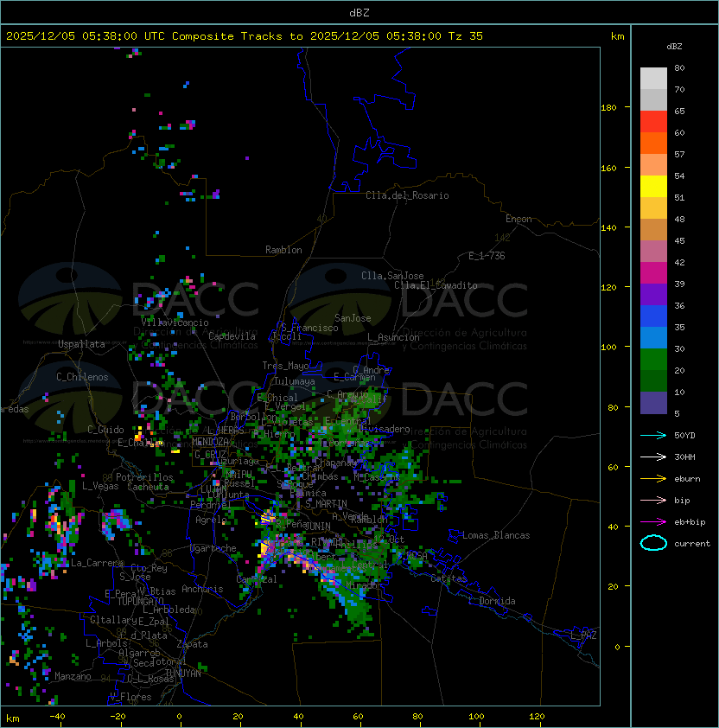Image resolution: width=719 pixels, height=728 pixels.
Task: Click the 'S_Francisco' map label
Action: pos(309,328)
